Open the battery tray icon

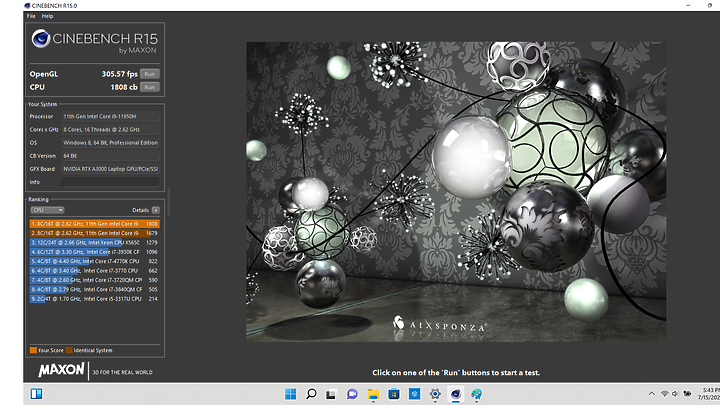point(687,394)
